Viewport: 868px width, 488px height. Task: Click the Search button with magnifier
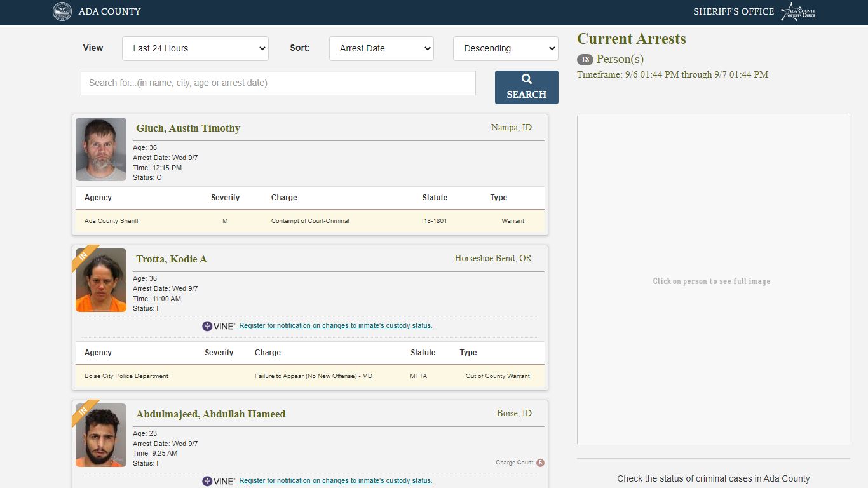click(x=527, y=87)
